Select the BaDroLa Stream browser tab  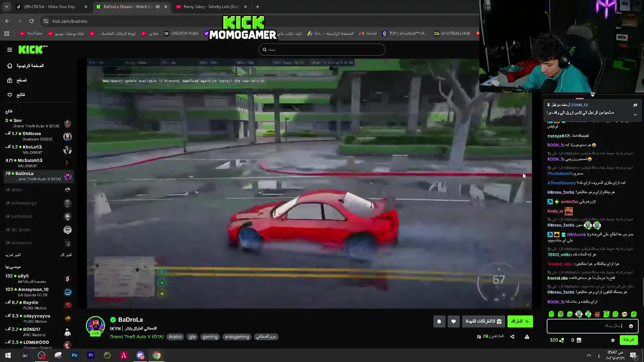pos(132,7)
